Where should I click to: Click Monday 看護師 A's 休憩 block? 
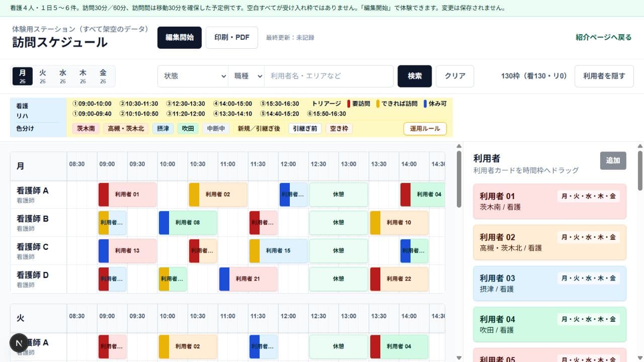(339, 195)
